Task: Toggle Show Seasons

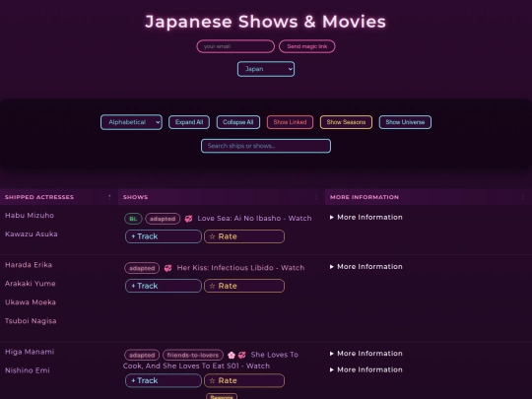Action: pos(346,122)
